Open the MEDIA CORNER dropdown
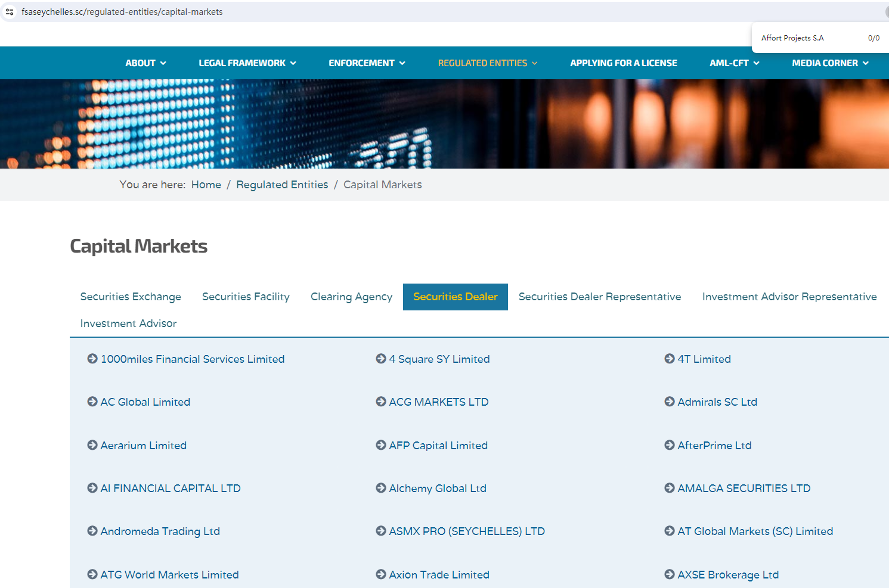889x588 pixels. pyautogui.click(x=830, y=63)
